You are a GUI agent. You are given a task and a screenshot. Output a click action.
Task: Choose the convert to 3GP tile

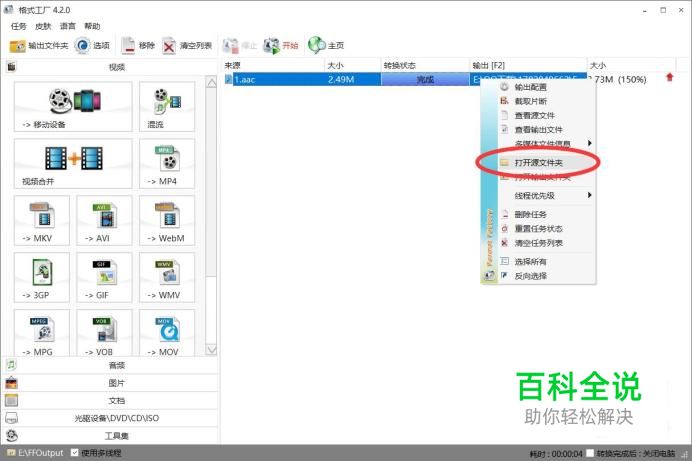[x=42, y=277]
